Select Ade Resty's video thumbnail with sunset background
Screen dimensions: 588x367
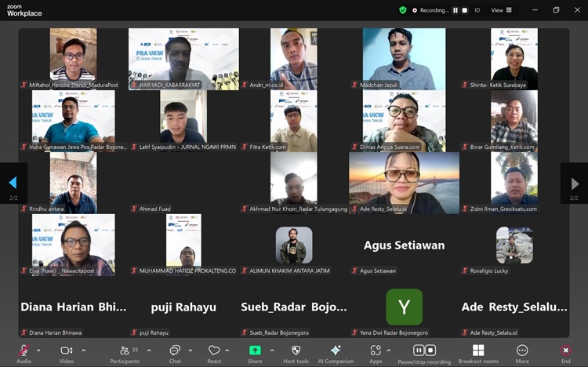click(404, 182)
